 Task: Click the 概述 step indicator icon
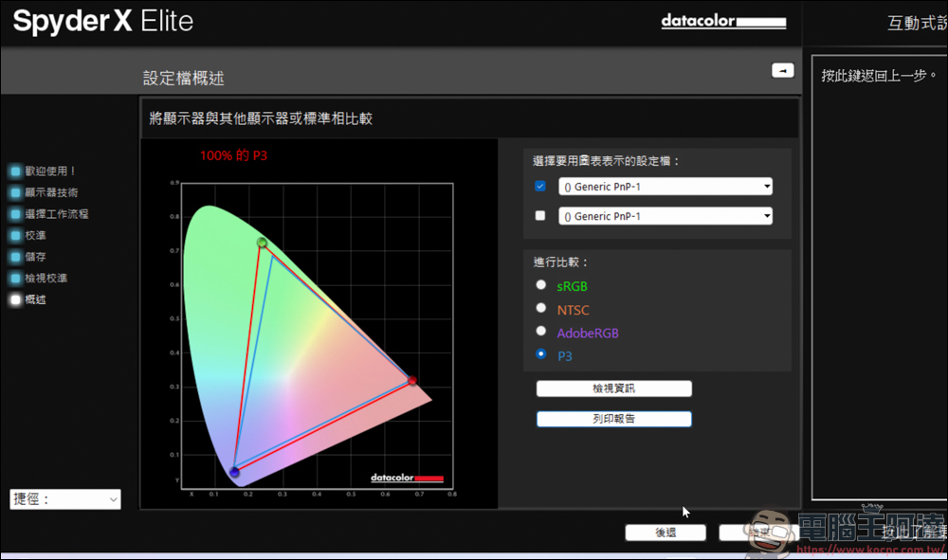[x=16, y=299]
